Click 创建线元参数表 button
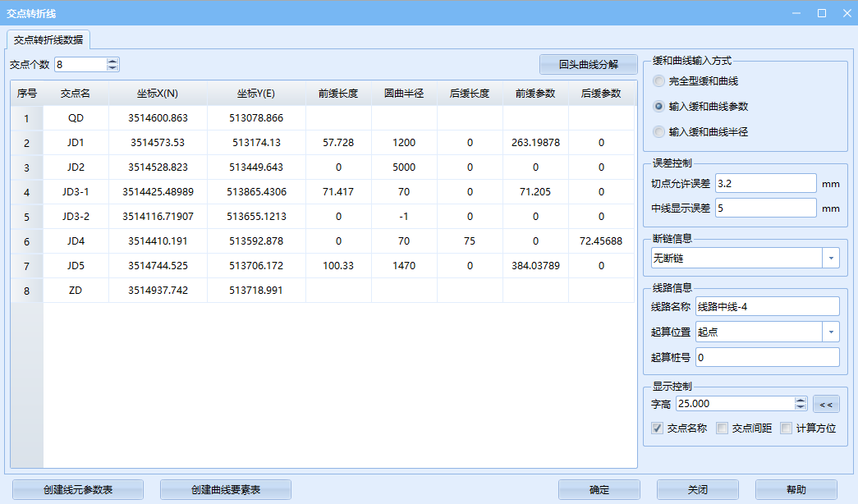 pos(78,490)
